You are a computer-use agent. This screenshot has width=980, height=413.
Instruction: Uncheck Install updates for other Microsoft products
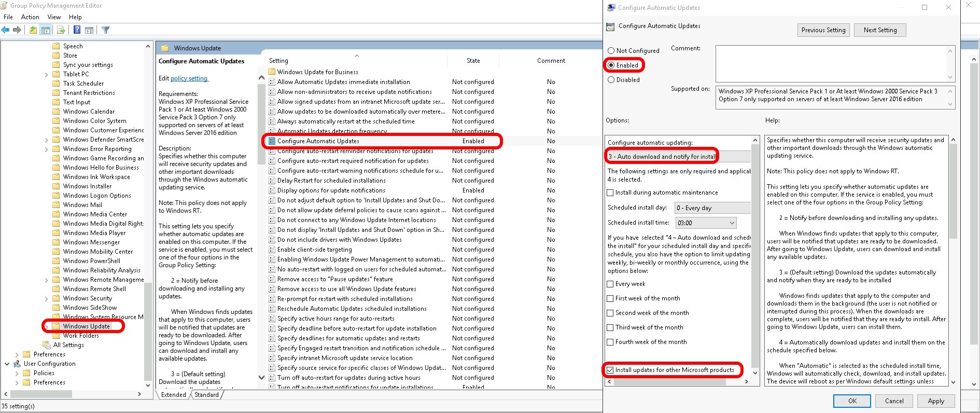coord(610,370)
